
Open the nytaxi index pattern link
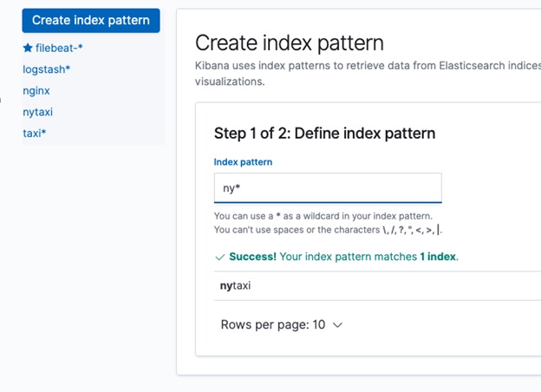coord(37,112)
